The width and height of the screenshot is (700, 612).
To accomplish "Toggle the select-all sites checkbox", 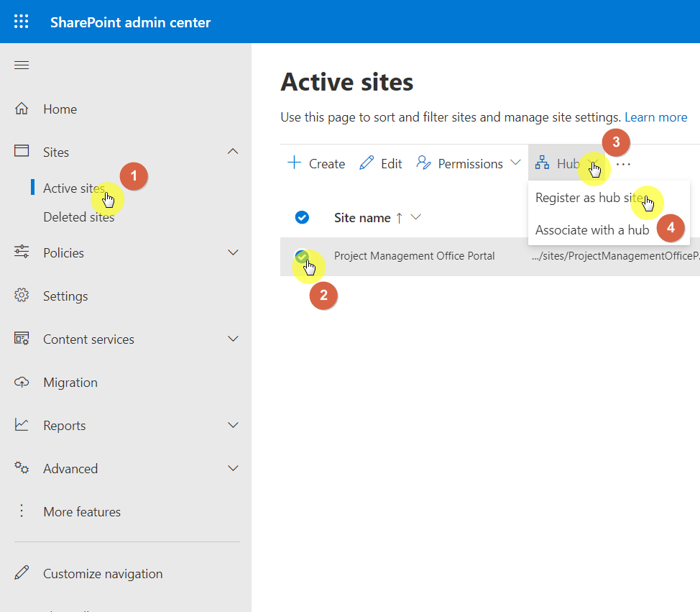I will pos(302,218).
